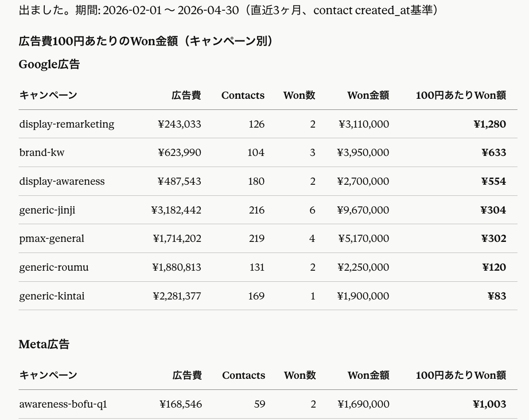The height and width of the screenshot is (420, 529).
Task: Click the bold value ¥554
Action: (x=494, y=182)
